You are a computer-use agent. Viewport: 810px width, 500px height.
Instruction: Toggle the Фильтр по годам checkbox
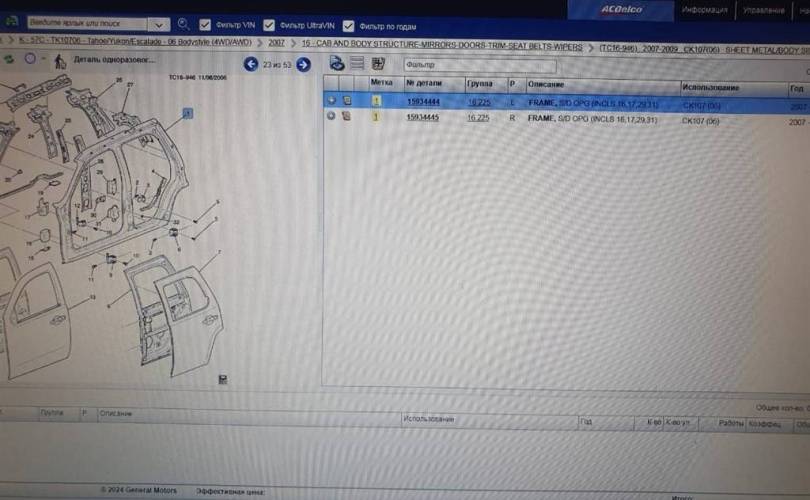[349, 26]
